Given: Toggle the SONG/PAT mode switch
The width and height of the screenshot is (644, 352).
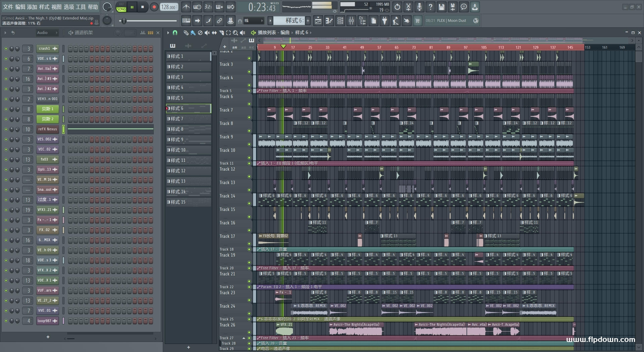Looking at the screenshot, I should (121, 7).
